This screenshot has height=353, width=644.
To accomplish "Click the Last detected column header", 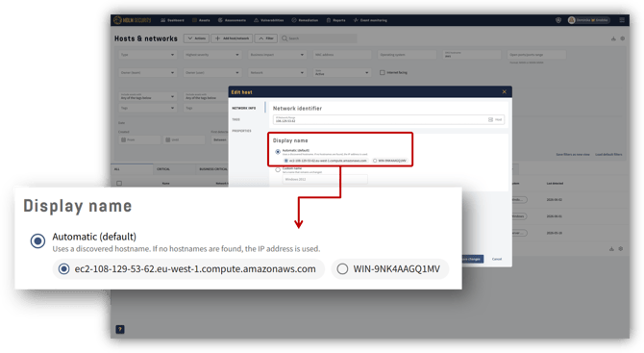I will click(x=555, y=184).
